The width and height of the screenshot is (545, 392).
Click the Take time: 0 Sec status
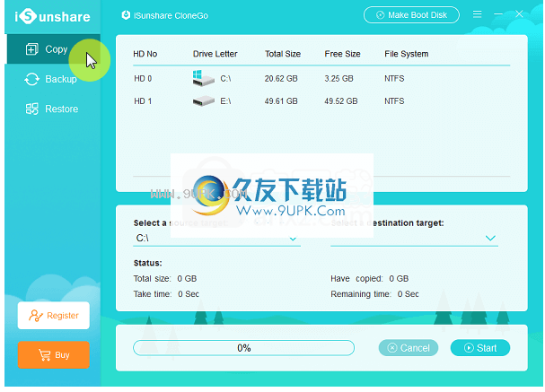(x=166, y=294)
